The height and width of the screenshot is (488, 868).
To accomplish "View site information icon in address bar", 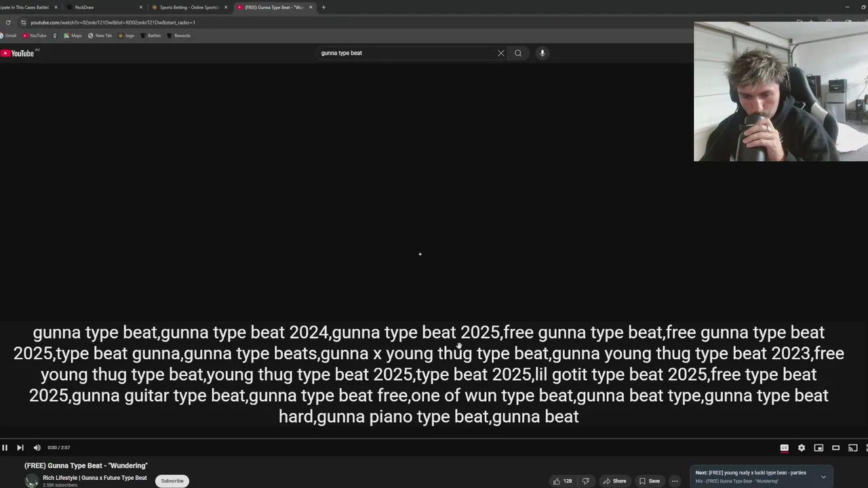I will [x=23, y=22].
